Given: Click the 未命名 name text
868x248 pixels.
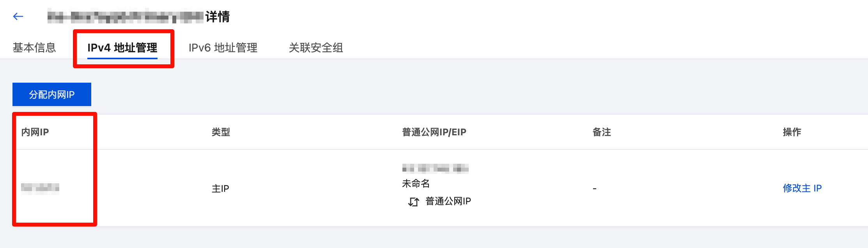Looking at the screenshot, I should (416, 183).
